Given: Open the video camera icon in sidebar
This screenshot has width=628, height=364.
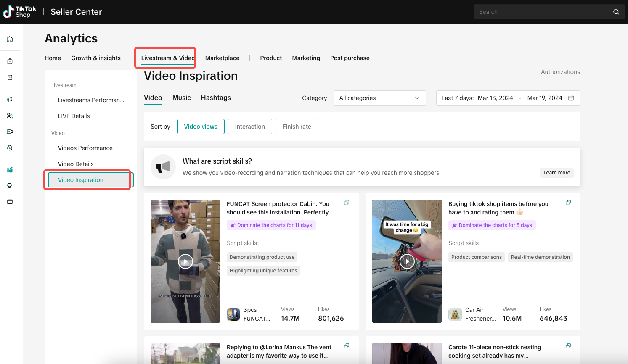Looking at the screenshot, I should 10,132.
